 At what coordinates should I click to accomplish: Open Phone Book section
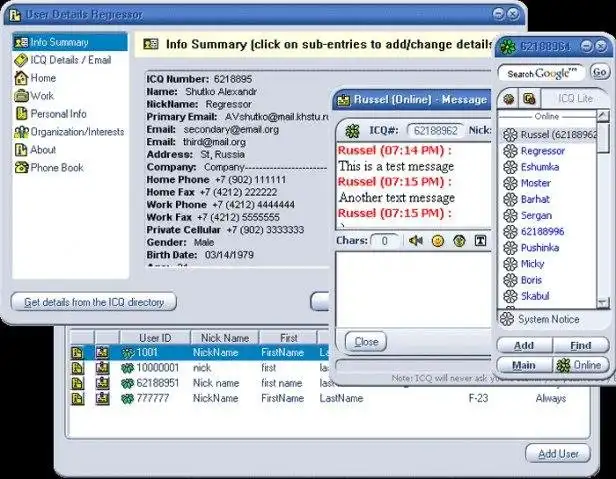coord(49,168)
